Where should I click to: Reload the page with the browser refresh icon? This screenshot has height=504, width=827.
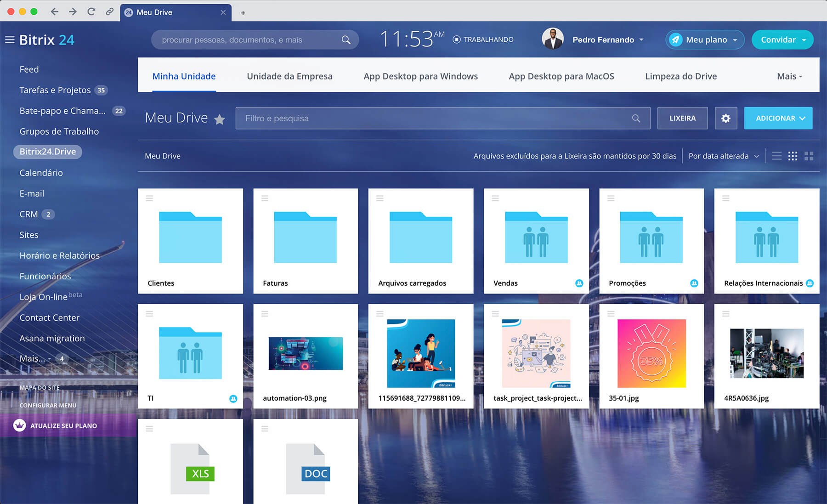pyautogui.click(x=91, y=12)
